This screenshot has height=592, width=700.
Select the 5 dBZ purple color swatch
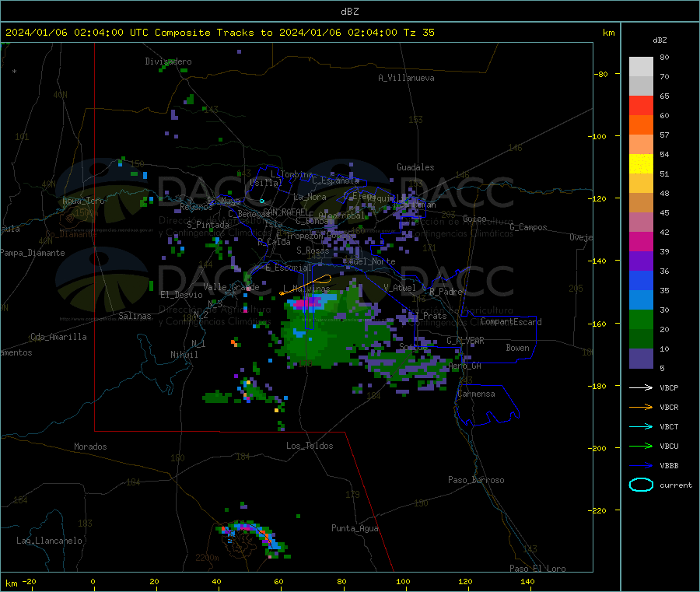point(641,359)
